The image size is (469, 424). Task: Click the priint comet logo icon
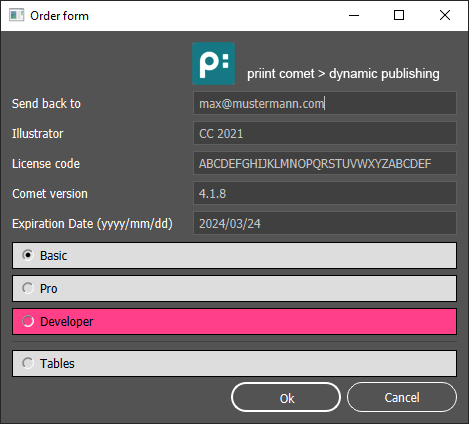213,63
